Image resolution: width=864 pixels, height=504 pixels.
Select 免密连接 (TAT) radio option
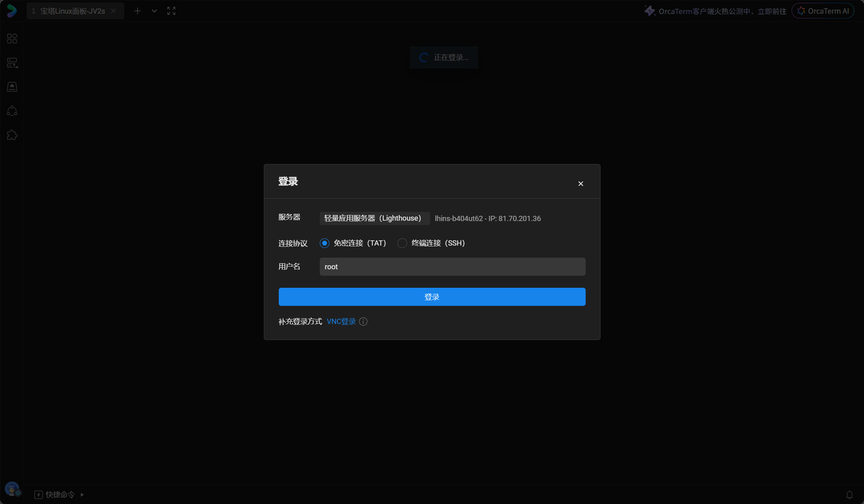click(x=325, y=243)
